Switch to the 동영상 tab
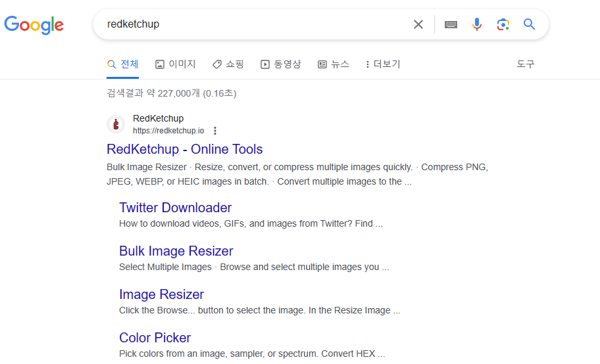Image resolution: width=600 pixels, height=364 pixels. pos(280,64)
